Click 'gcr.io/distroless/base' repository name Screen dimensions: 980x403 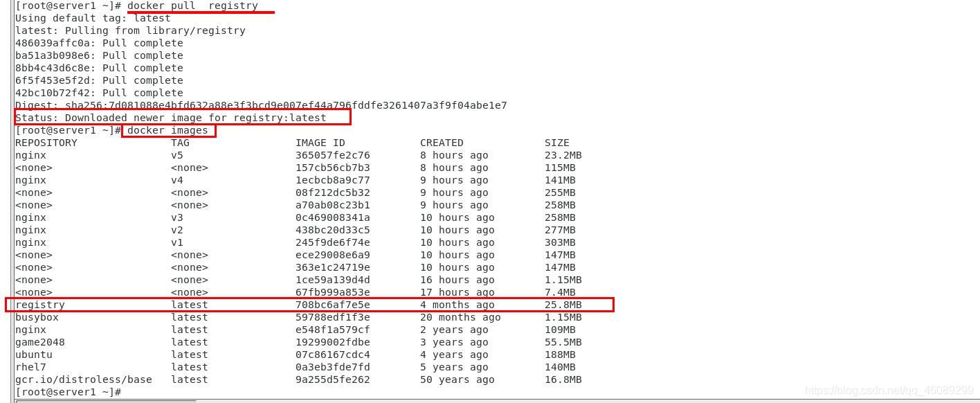click(x=84, y=379)
